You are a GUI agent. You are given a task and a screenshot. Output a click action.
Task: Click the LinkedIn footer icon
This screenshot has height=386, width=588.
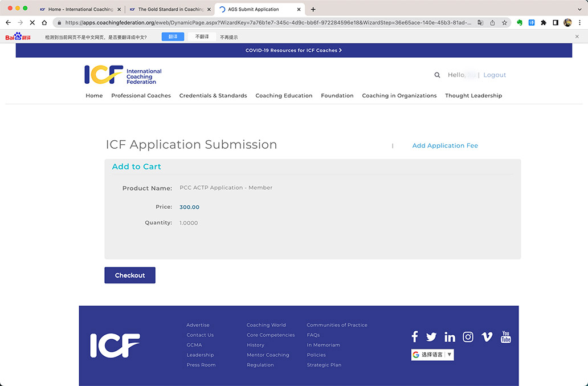point(450,337)
